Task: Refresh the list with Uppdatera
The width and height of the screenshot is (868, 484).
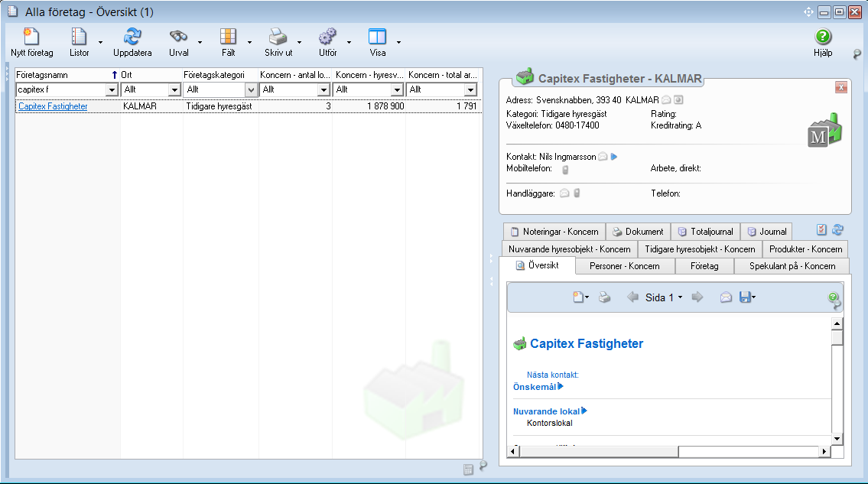Action: tap(132, 42)
